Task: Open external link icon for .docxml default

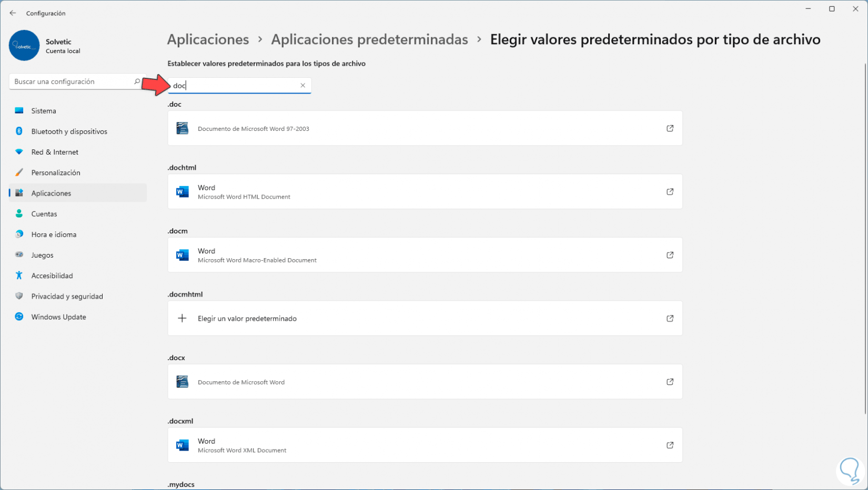Action: click(670, 445)
